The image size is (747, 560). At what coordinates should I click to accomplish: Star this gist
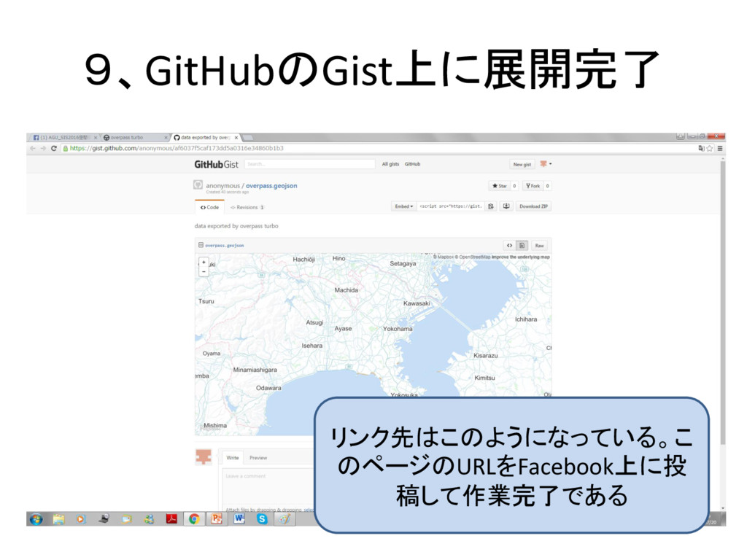[x=499, y=186]
